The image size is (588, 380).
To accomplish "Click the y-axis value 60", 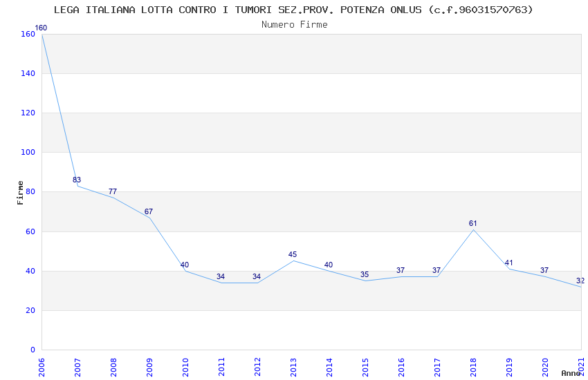I will tap(30, 231).
